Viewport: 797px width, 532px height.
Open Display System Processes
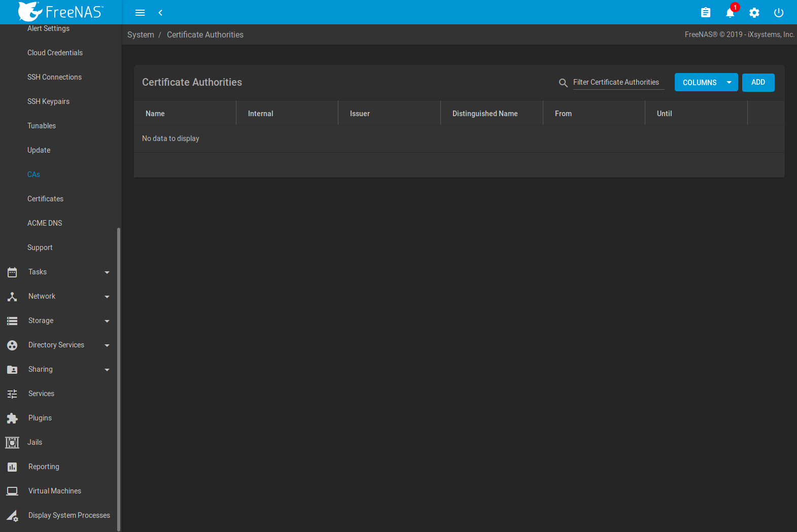click(69, 515)
